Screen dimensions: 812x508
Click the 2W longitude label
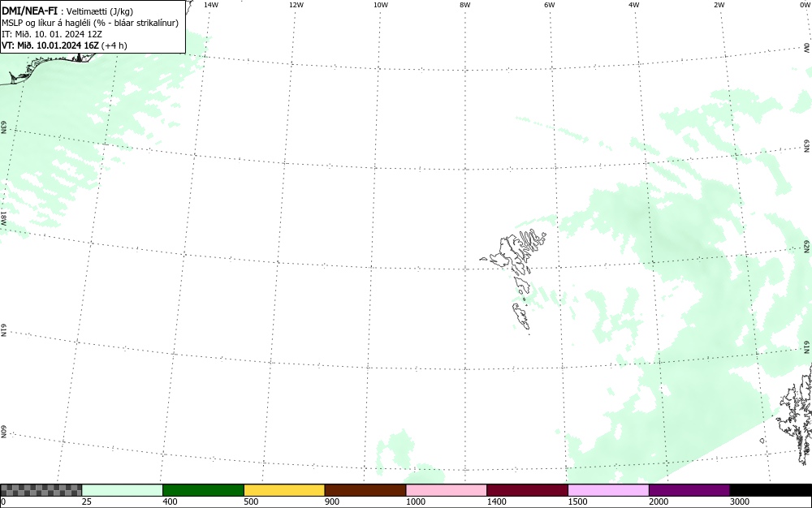click(x=719, y=5)
